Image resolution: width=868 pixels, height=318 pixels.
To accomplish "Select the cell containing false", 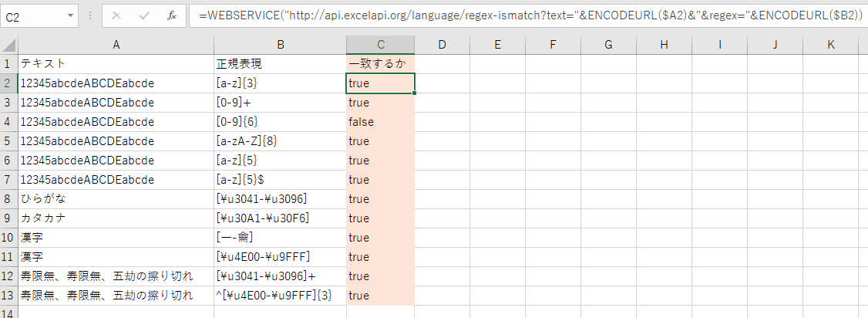I will tap(380, 122).
